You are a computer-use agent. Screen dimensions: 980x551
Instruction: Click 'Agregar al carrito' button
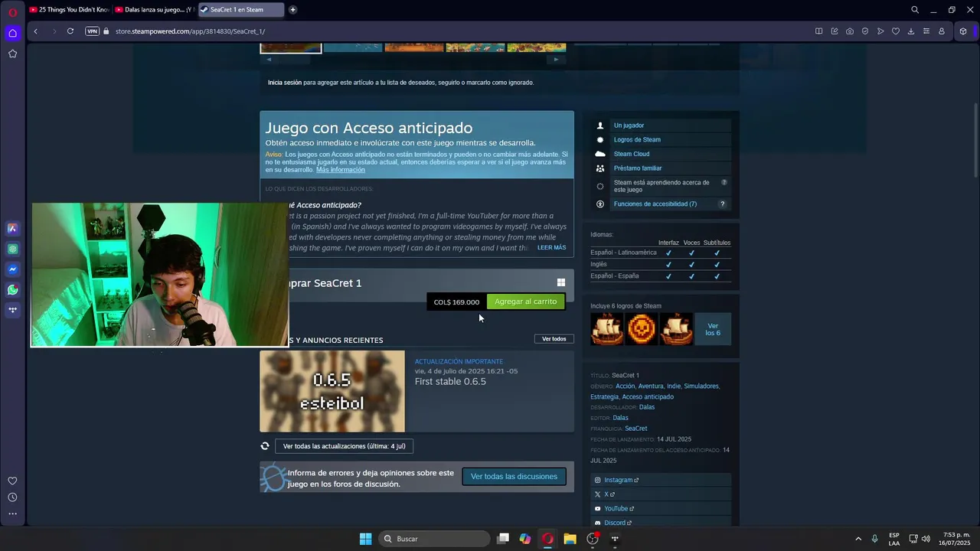point(526,302)
